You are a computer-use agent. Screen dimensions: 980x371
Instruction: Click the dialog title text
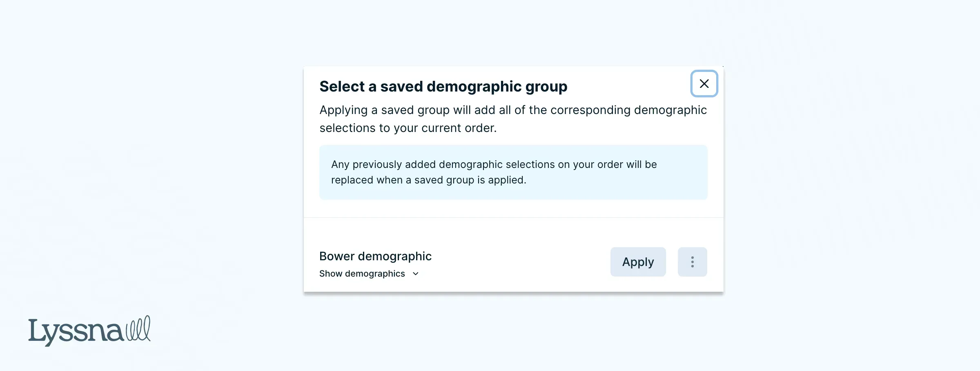443,86
